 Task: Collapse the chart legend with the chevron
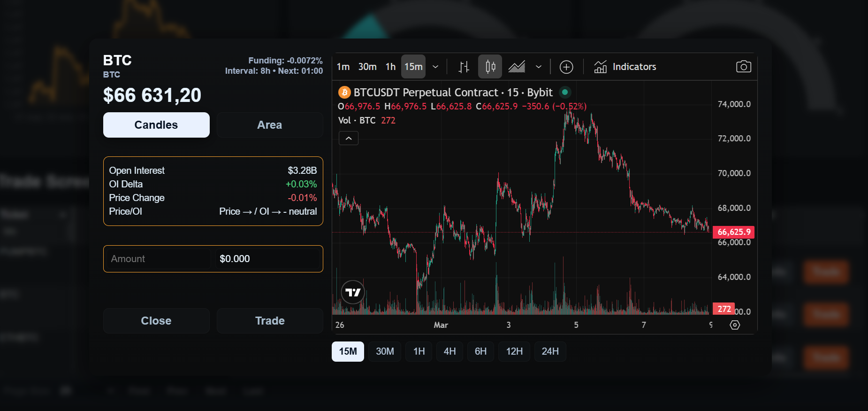(x=349, y=138)
